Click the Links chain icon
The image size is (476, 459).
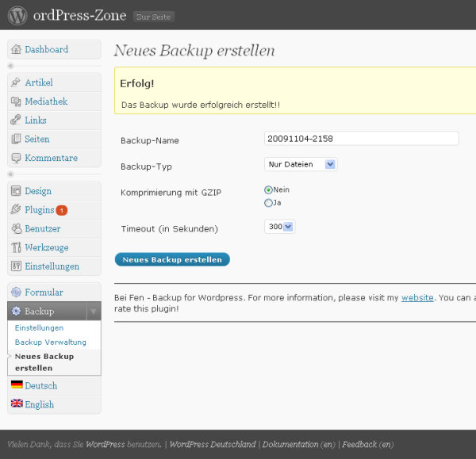pyautogui.click(x=16, y=120)
